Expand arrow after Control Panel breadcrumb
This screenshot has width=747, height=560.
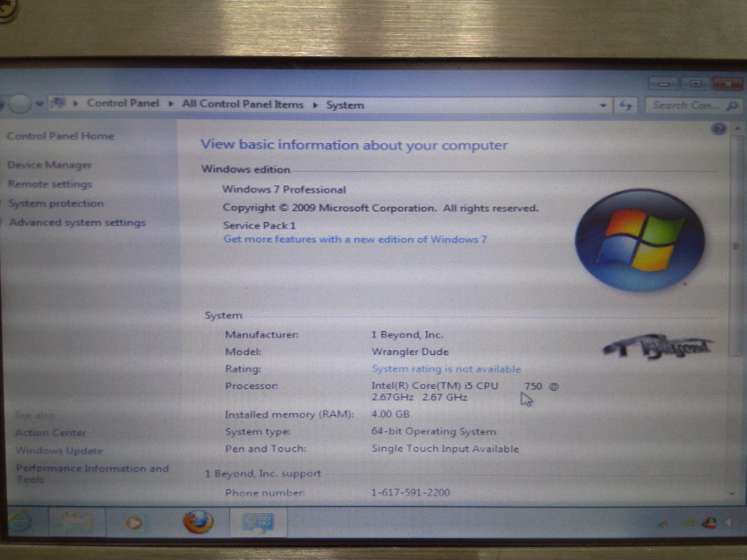(171, 104)
